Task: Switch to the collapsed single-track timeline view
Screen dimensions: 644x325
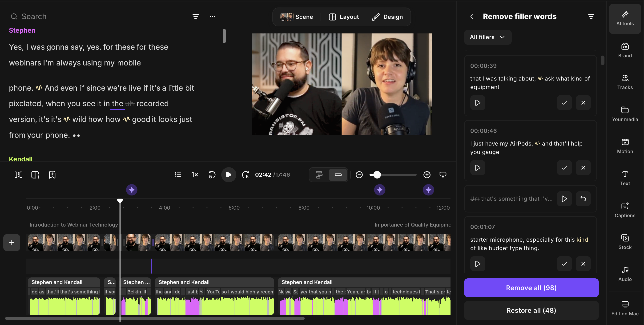Action: point(338,175)
